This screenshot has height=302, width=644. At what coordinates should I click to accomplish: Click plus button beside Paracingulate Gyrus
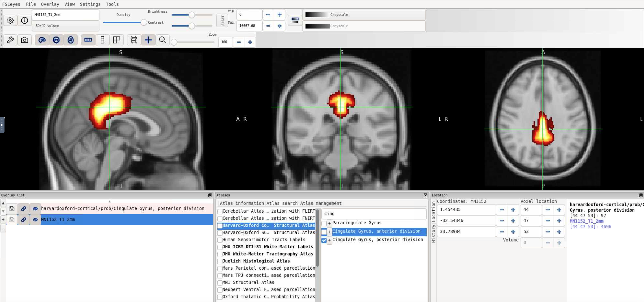click(330, 223)
